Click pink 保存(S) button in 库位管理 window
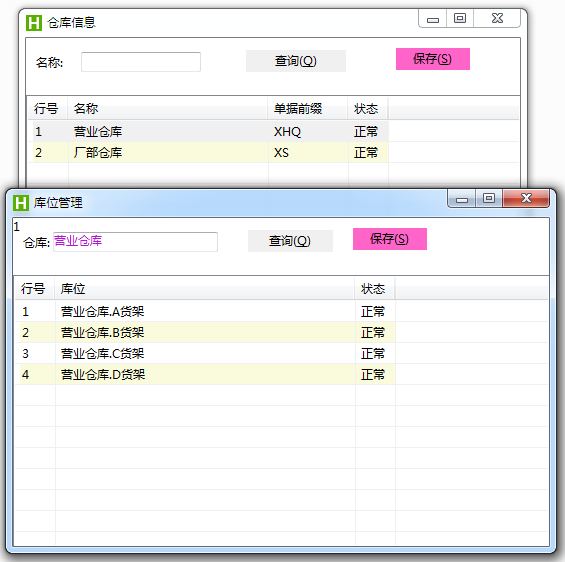 click(390, 239)
